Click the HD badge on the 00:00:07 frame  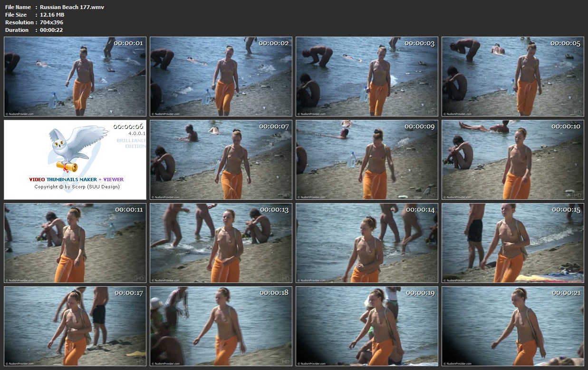pyautogui.click(x=285, y=195)
